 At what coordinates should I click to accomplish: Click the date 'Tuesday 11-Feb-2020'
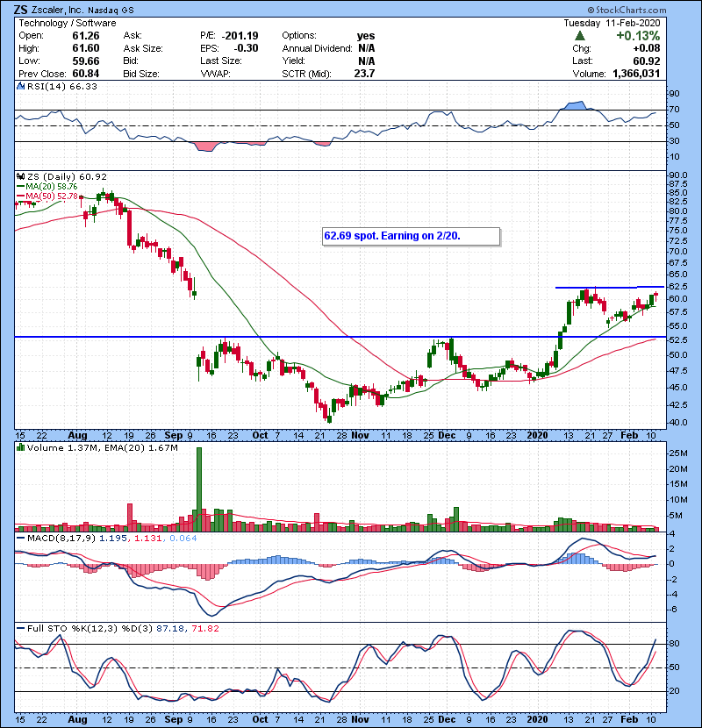[612, 23]
